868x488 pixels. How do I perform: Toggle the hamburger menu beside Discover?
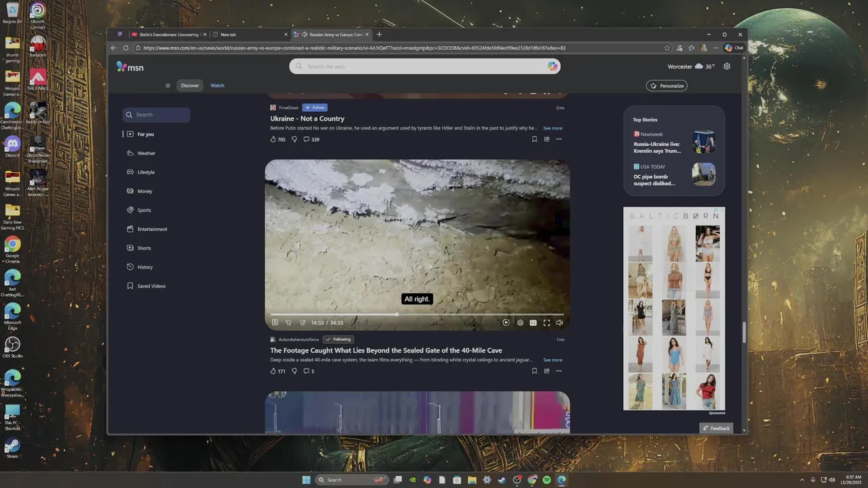[x=167, y=85]
